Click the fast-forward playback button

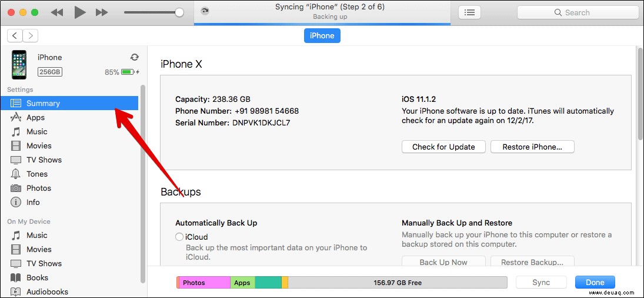coord(102,13)
